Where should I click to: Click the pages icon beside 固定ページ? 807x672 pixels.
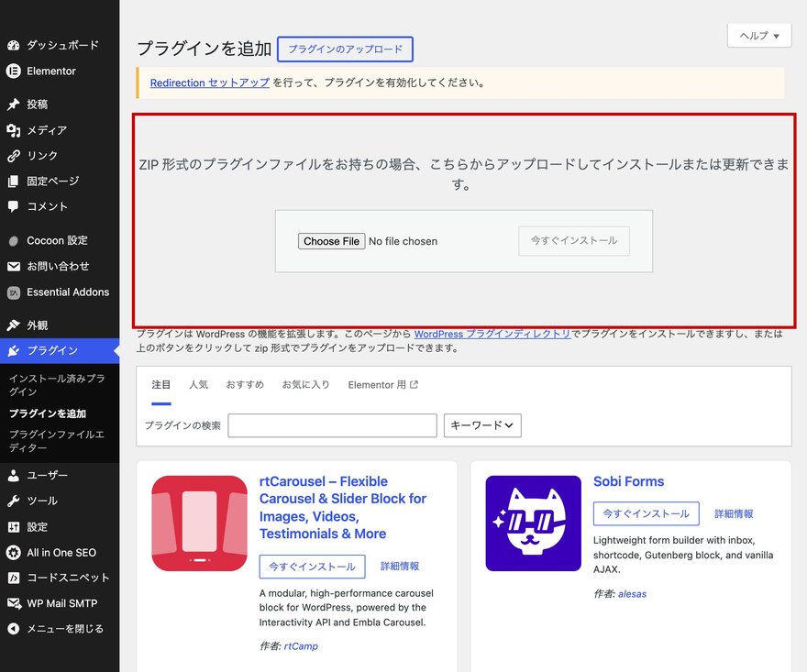click(x=14, y=182)
